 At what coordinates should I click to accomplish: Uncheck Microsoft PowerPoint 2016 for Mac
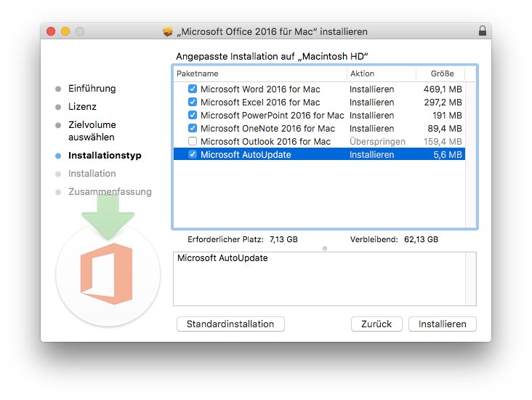pos(193,115)
